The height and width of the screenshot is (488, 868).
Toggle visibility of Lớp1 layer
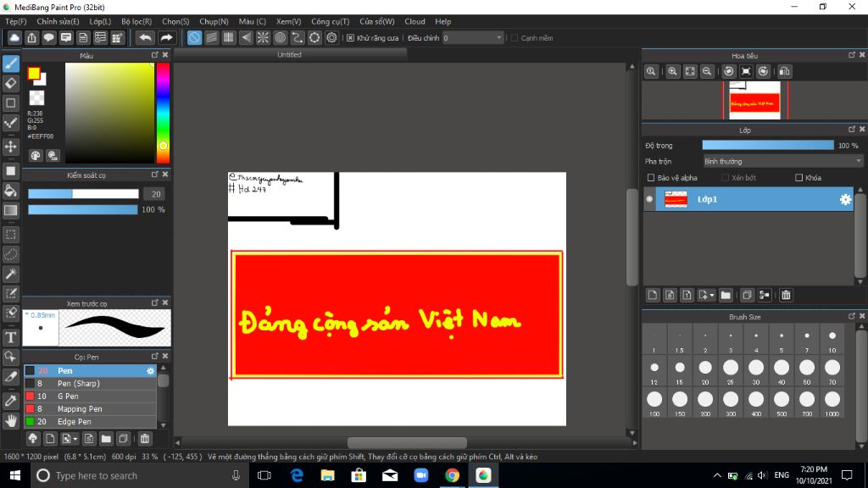(x=649, y=199)
